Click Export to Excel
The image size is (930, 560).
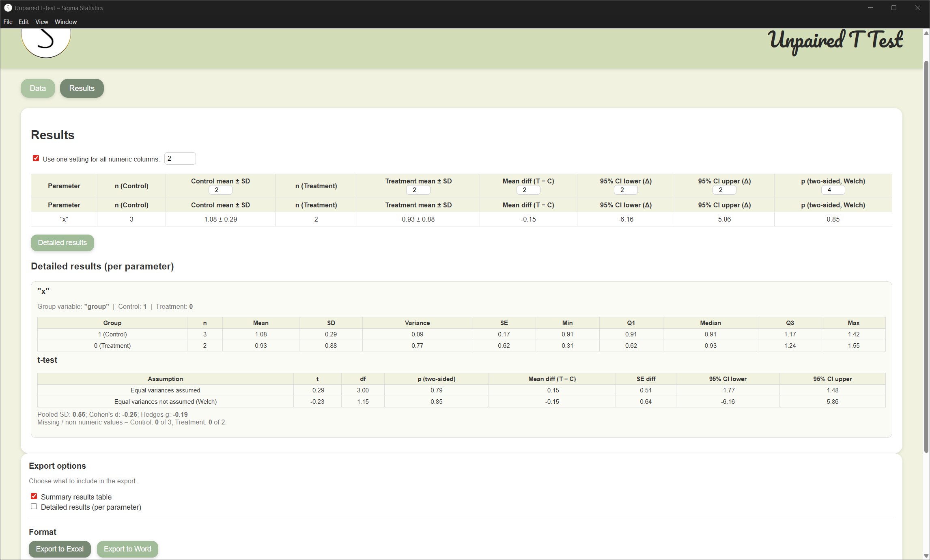[x=60, y=549]
